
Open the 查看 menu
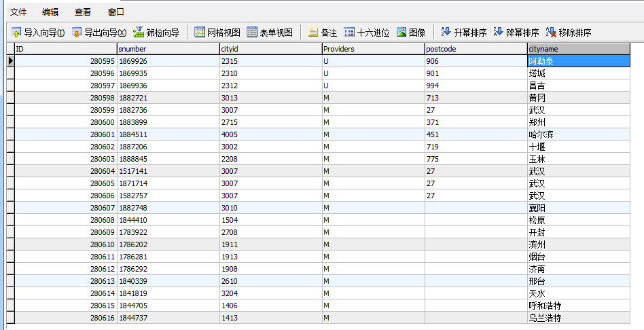point(83,12)
